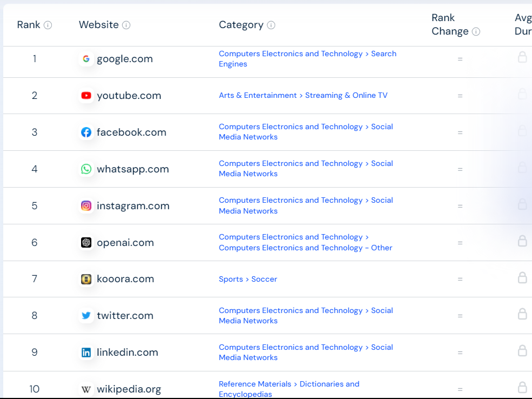
Task: Open wikipedia.org website entry
Action: tap(129, 389)
